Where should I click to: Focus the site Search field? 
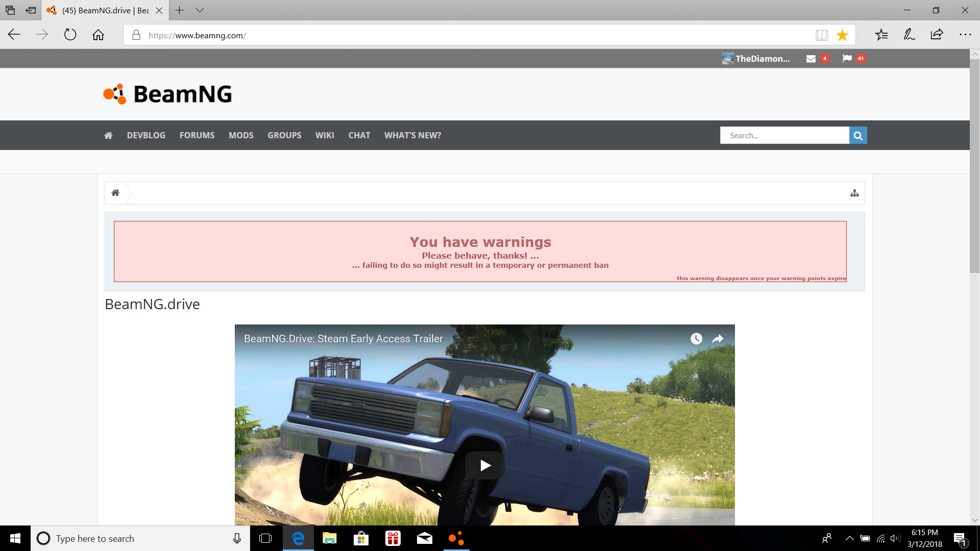click(785, 135)
